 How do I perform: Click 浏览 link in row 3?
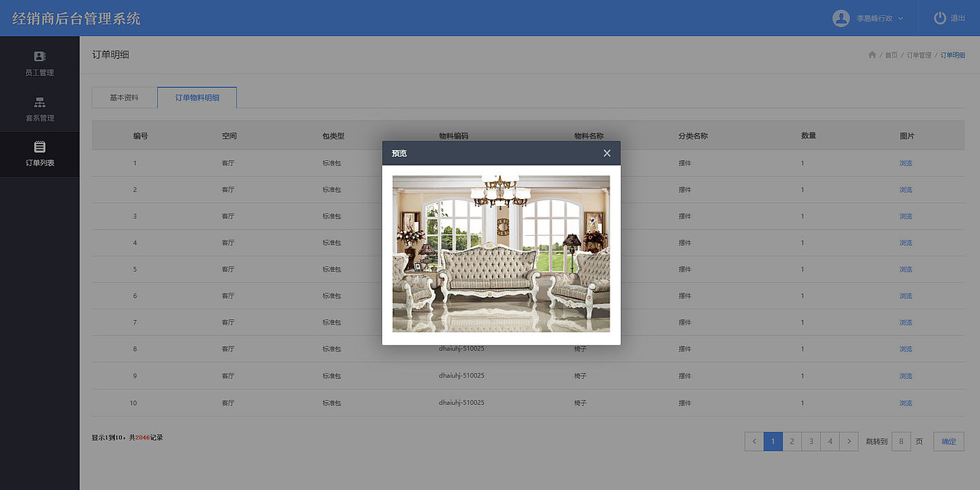tap(906, 216)
